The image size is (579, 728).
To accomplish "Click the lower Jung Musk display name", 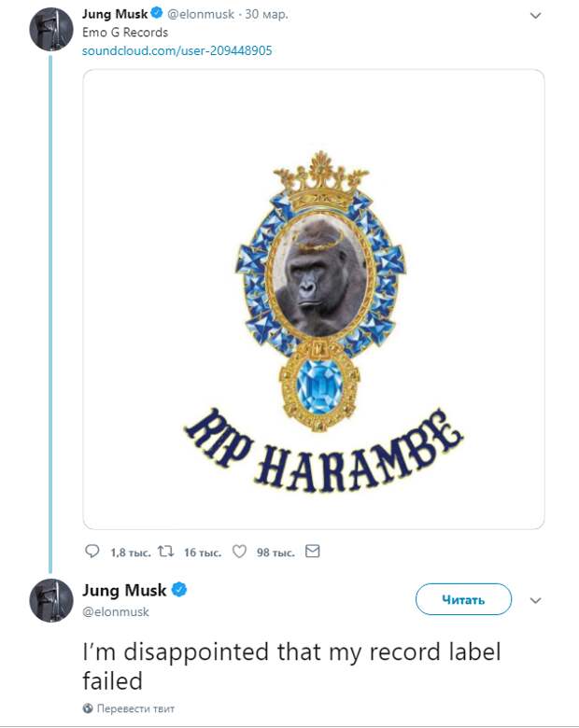I will [x=124, y=590].
